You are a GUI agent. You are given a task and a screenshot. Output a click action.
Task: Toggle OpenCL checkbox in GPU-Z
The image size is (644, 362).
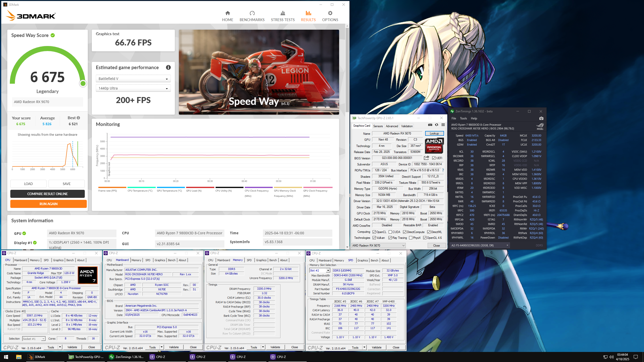click(x=374, y=232)
